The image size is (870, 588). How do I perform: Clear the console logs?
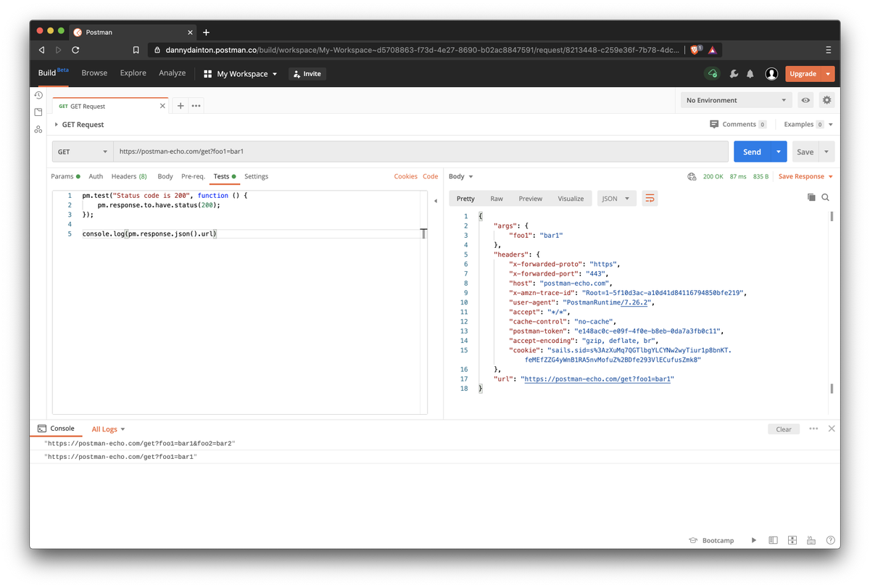coord(784,429)
